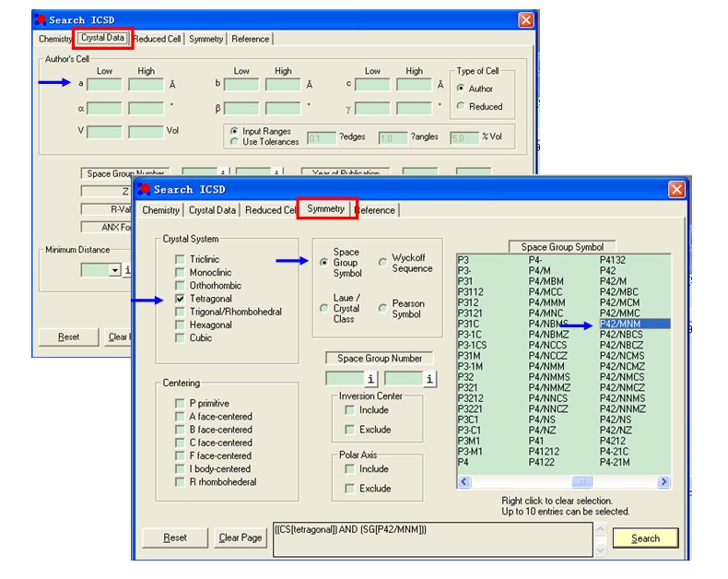The image size is (728, 579).
Task: Click Reset in the back window
Action: [69, 337]
